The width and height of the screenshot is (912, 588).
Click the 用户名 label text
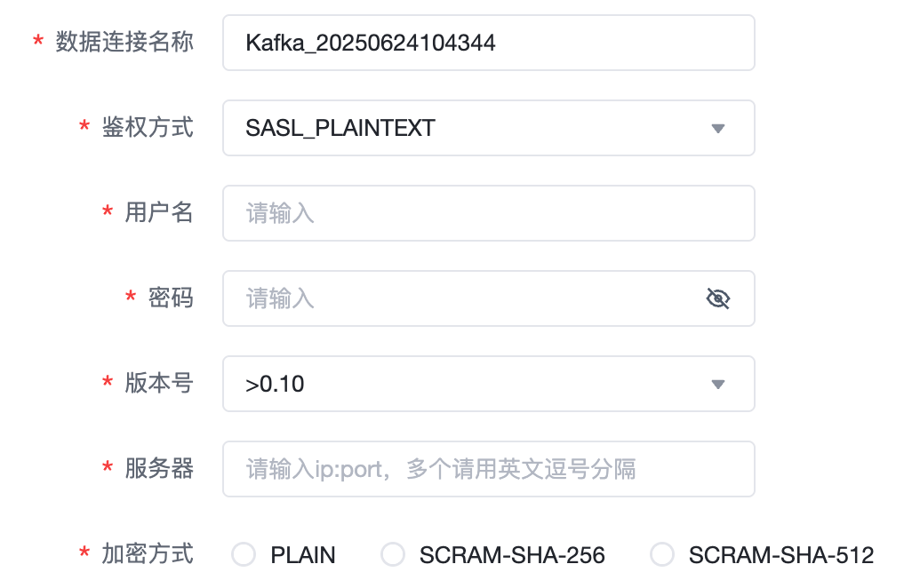[159, 212]
